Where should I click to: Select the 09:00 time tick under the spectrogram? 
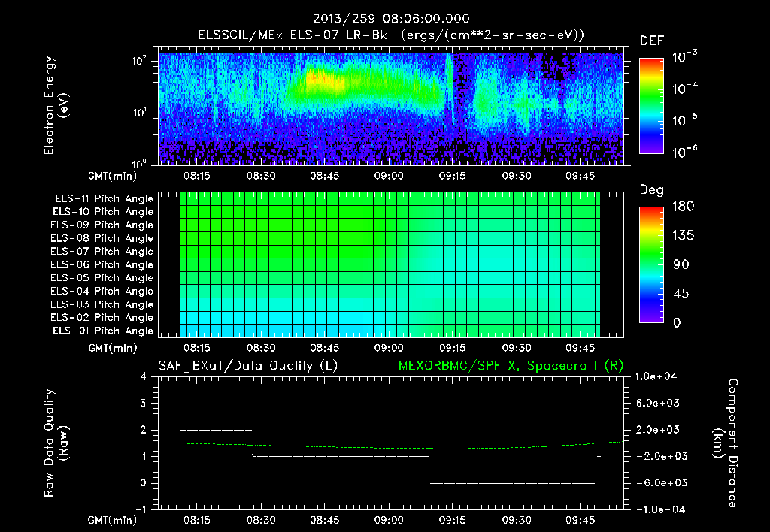389,176
